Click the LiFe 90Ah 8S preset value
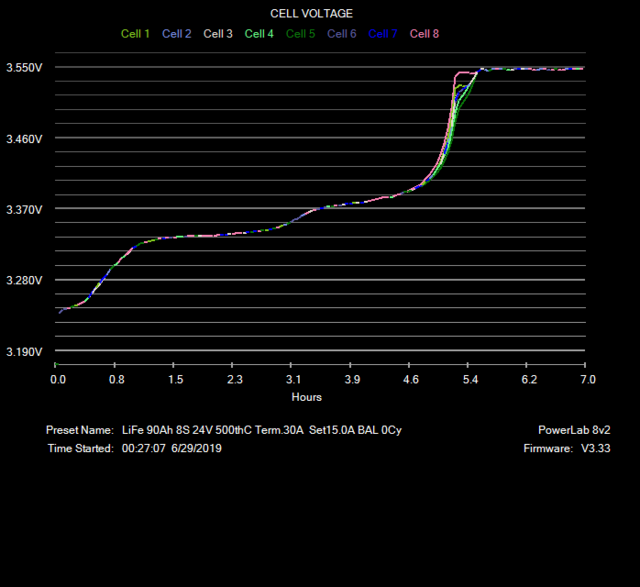Viewport: 640px width, 587px height. coord(262,430)
